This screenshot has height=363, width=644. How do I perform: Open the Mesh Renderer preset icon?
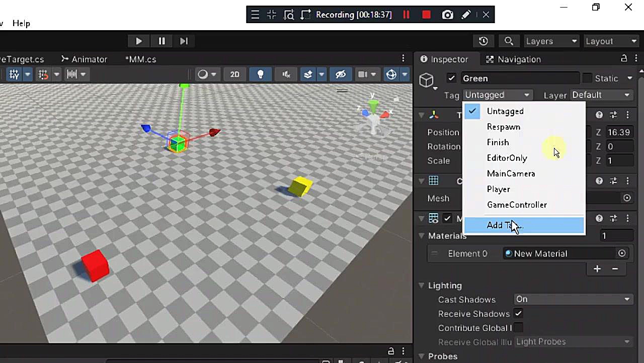point(614,219)
